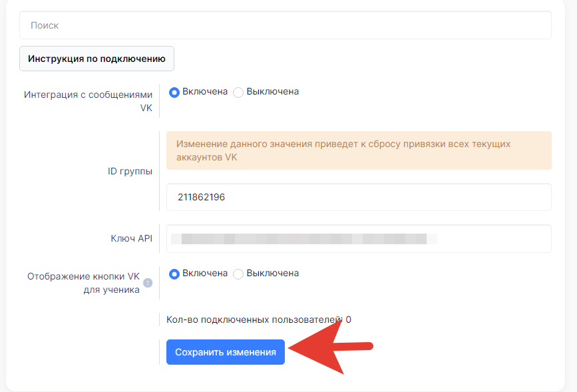Click the blurred API key value
Screen dimensions: 577x392
tap(303, 239)
